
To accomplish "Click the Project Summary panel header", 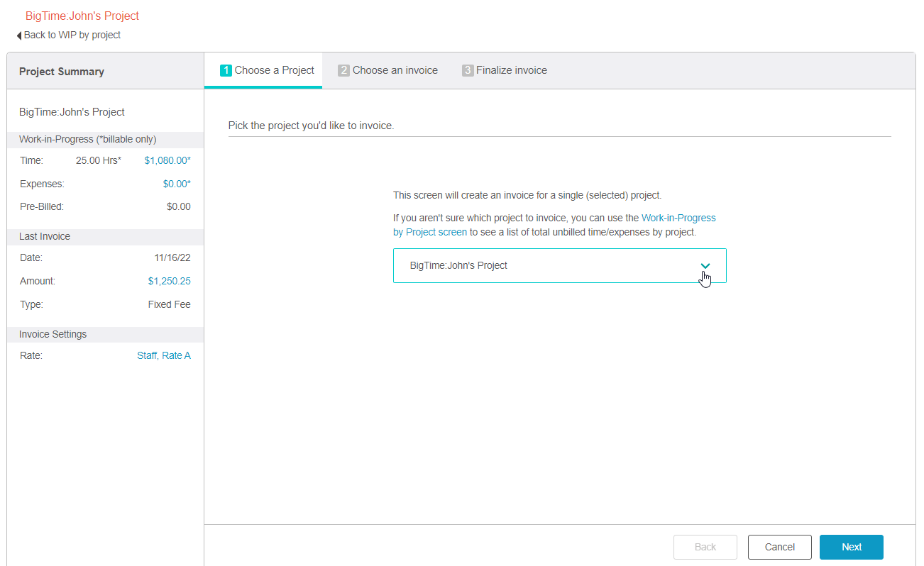I will point(105,71).
